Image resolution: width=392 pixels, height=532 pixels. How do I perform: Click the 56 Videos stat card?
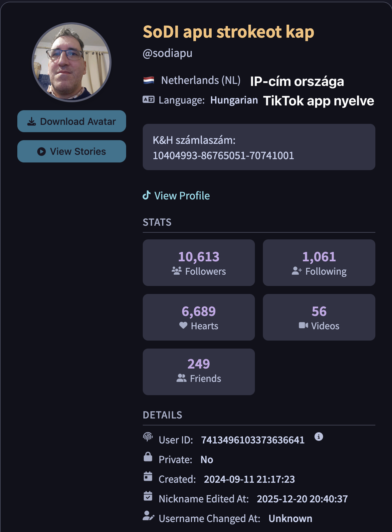319,317
